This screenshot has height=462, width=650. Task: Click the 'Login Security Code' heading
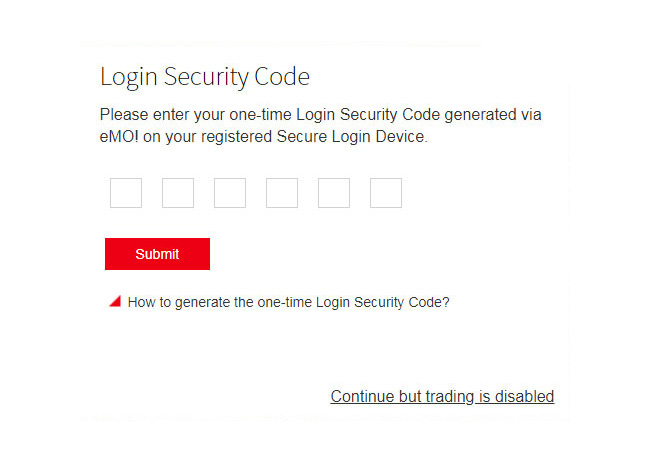(x=205, y=77)
